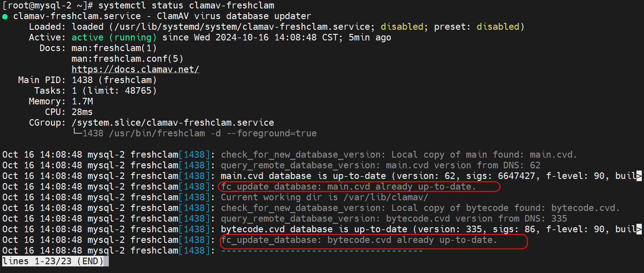Click the Main PID value "1438 (freshclam)"

(x=114, y=80)
